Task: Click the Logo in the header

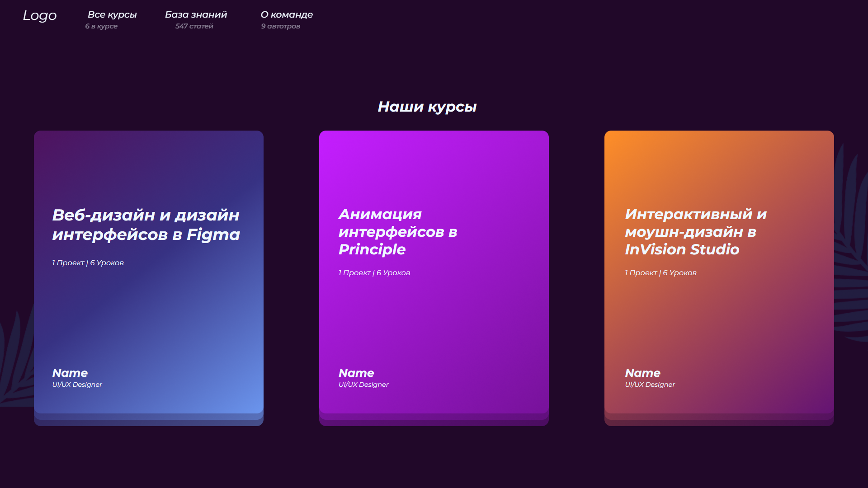Action: pos(40,15)
